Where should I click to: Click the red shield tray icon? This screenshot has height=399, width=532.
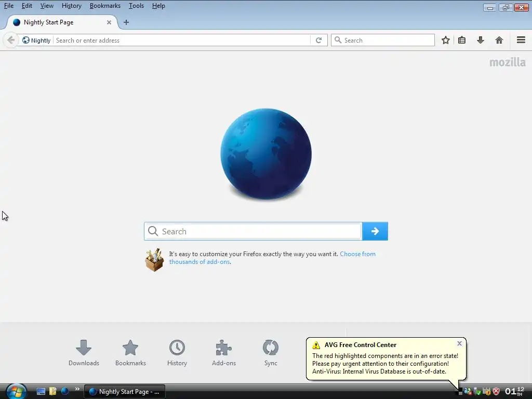pos(496,392)
